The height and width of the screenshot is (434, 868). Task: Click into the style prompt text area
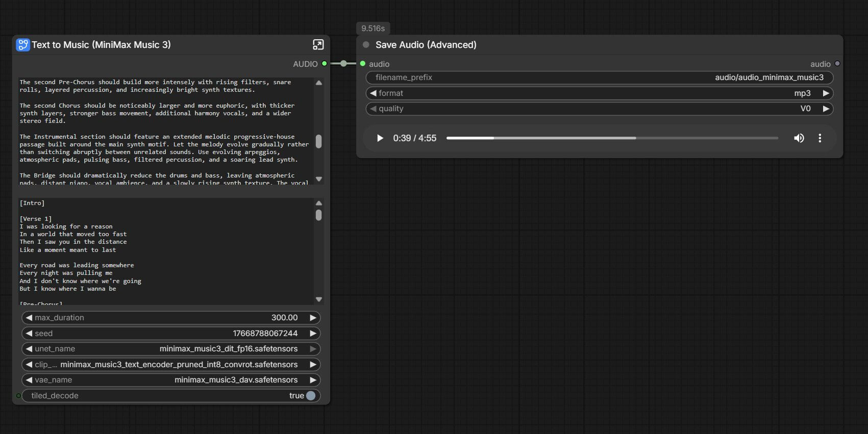[166, 131]
